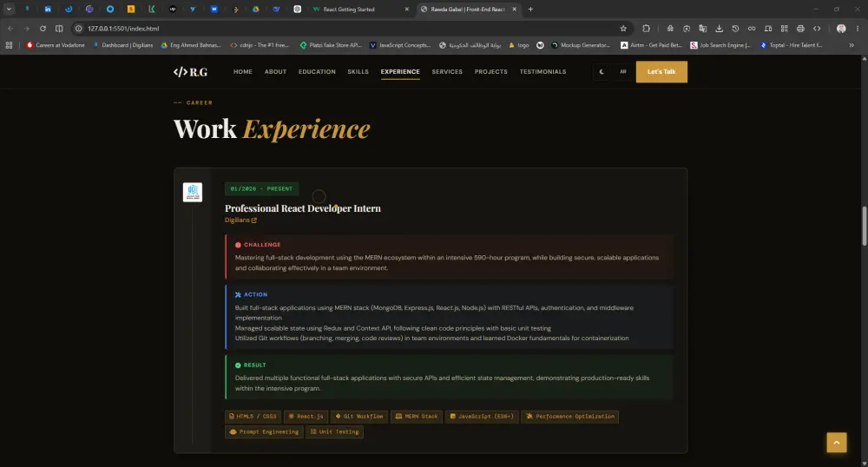Expand the hidden bookmarks chevron
868x467 pixels.
[852, 45]
